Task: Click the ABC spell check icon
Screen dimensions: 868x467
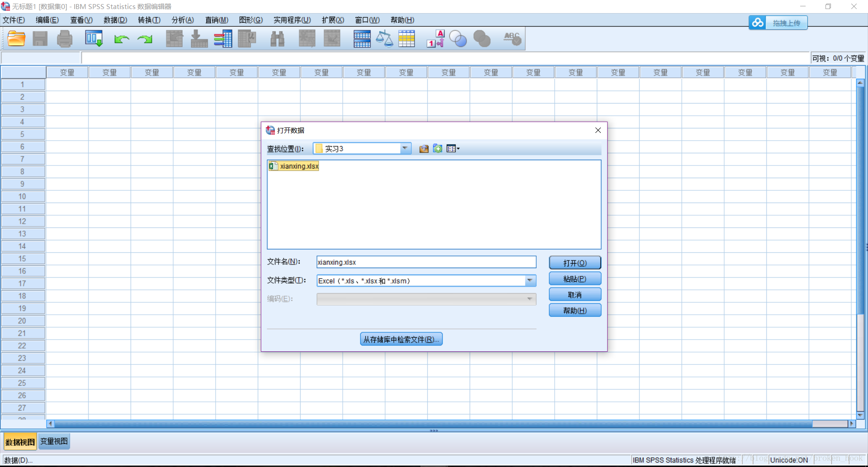Action: tap(512, 39)
